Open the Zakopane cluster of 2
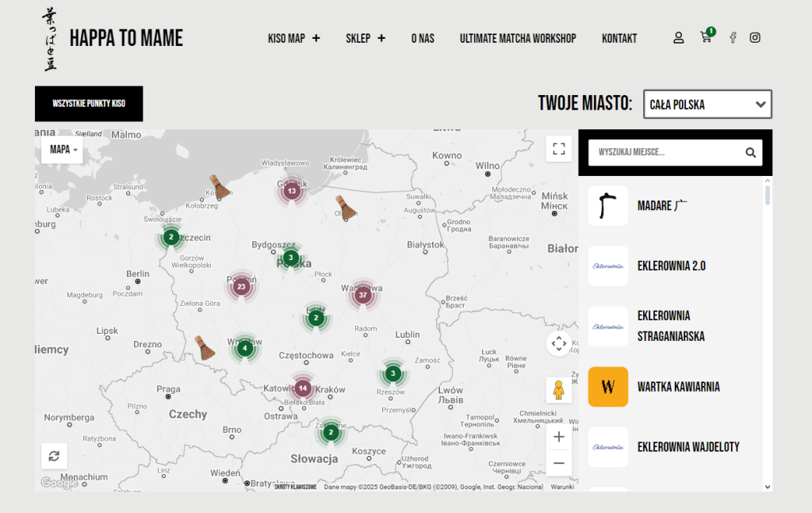The height and width of the screenshot is (513, 812). tap(331, 432)
